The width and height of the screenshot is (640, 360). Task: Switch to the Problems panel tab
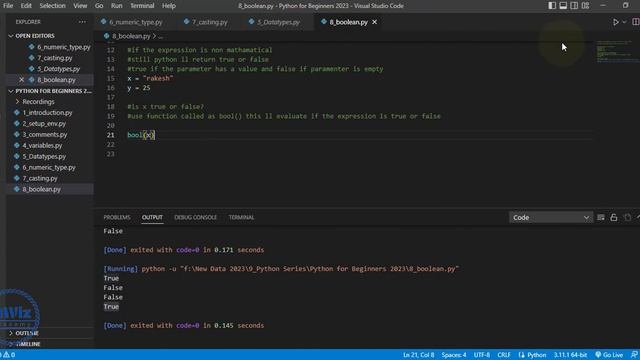117,218
